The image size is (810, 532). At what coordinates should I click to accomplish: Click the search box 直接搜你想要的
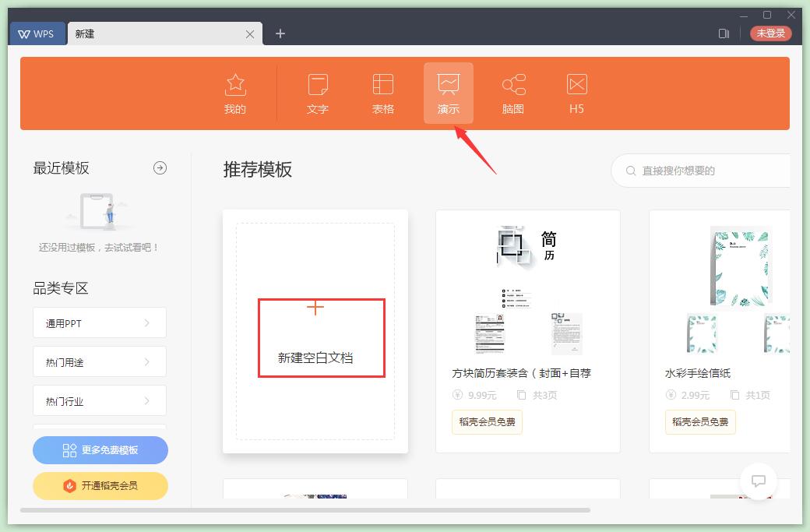click(x=705, y=171)
